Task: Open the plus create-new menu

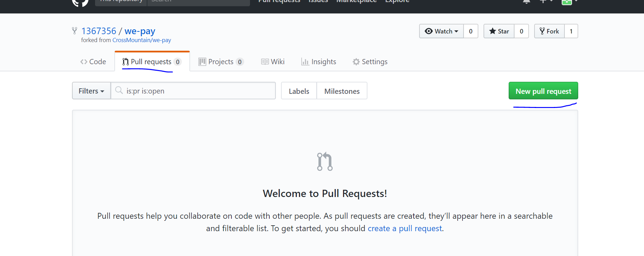Action: [x=547, y=2]
